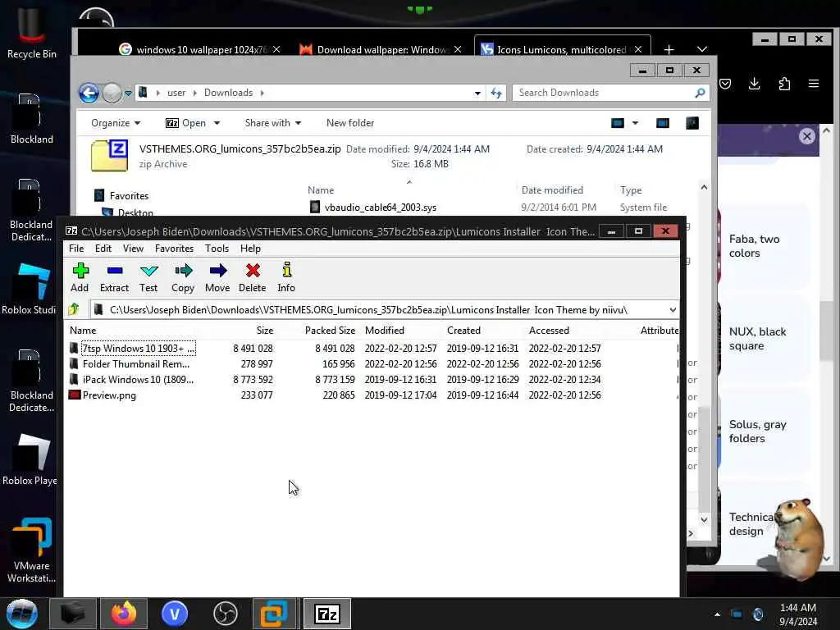Open the browser downloads icon
Screen dimensions: 840x630
[x=755, y=84]
